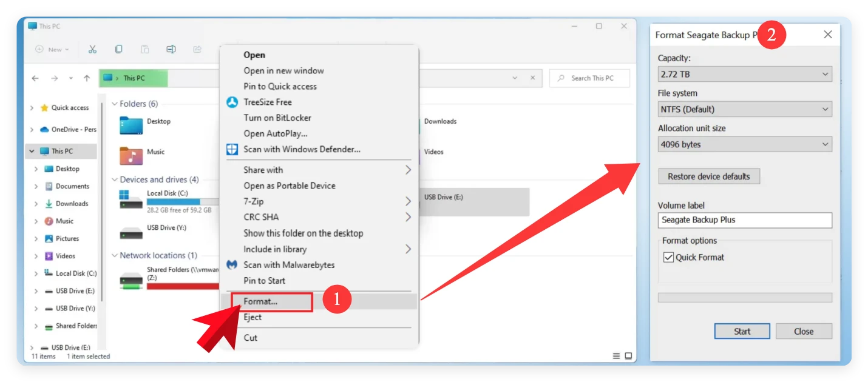Switch to details view icon in status bar
The image size is (868, 382).
tap(617, 356)
